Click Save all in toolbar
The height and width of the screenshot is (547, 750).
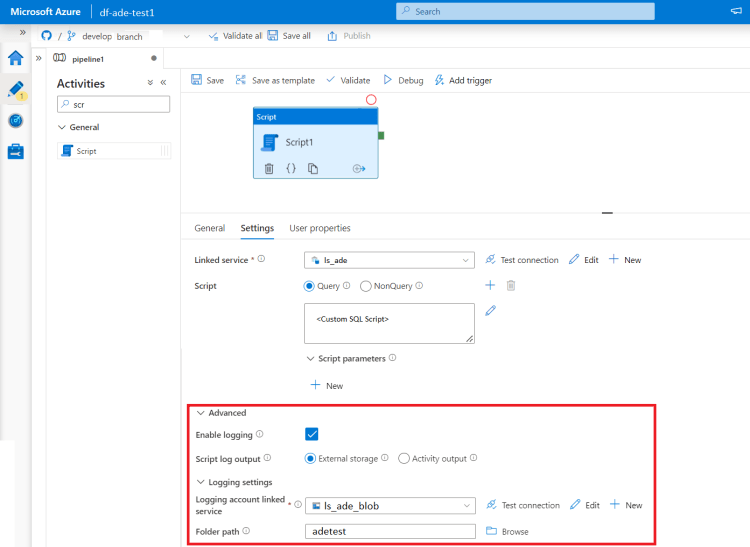(x=289, y=36)
